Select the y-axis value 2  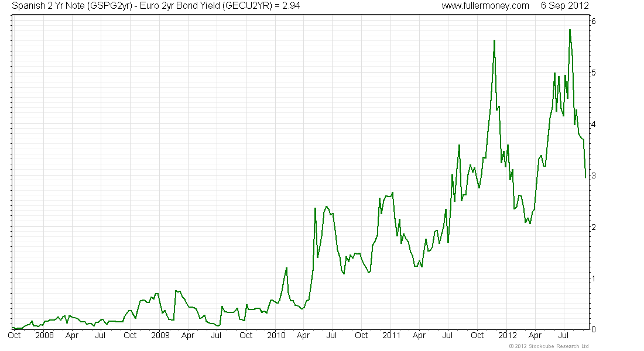click(x=594, y=227)
